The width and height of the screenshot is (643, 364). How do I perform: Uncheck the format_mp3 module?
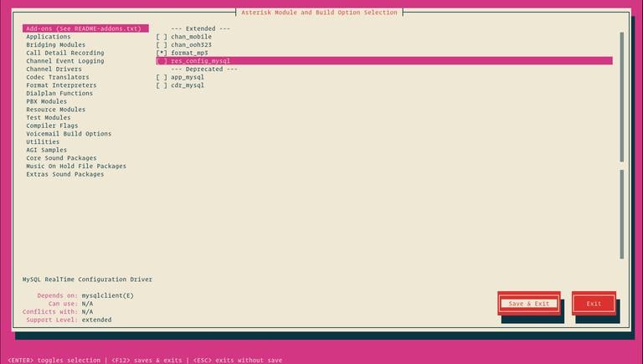click(x=162, y=53)
